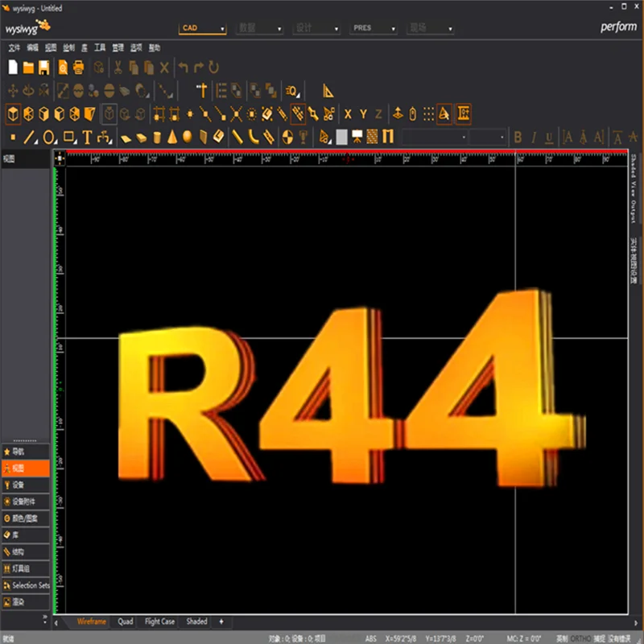Toggle Bold text formatting

point(518,137)
